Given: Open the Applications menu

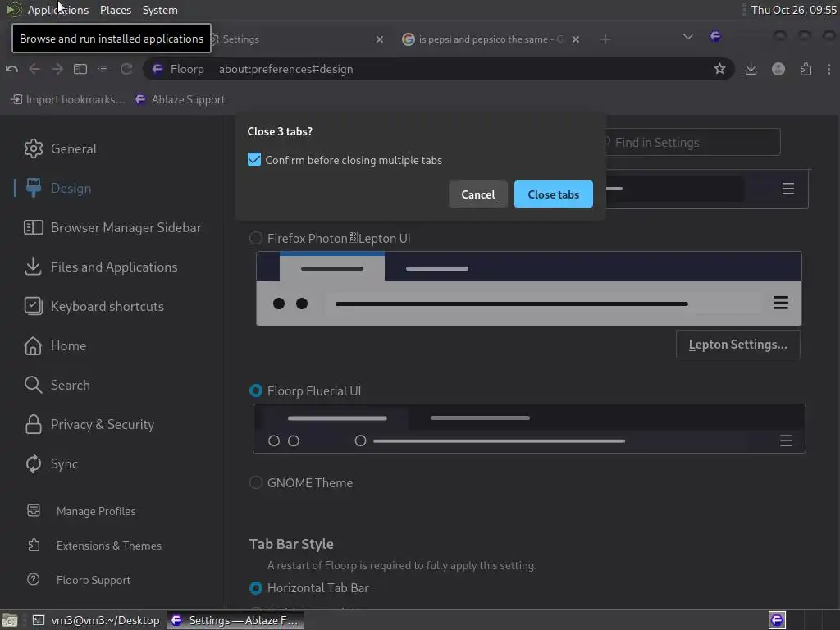Looking at the screenshot, I should pos(58,10).
